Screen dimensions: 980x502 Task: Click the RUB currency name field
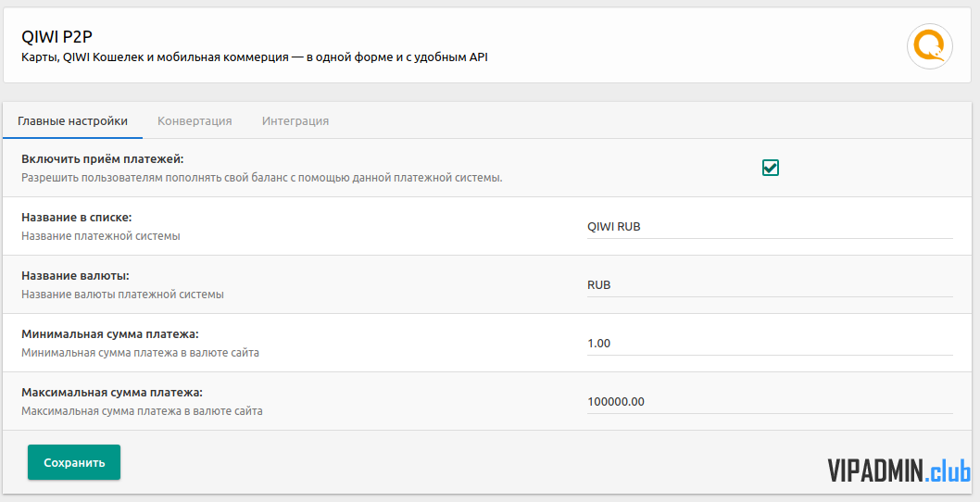[x=770, y=285]
